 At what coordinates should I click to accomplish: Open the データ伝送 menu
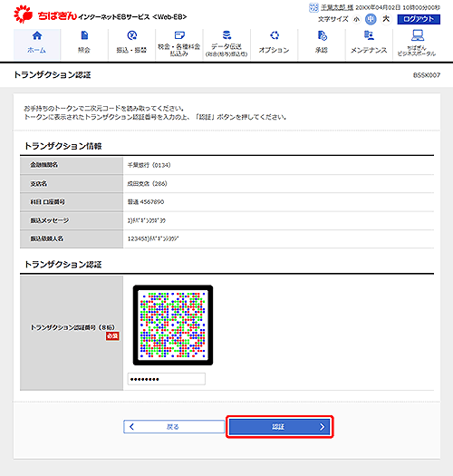click(226, 44)
